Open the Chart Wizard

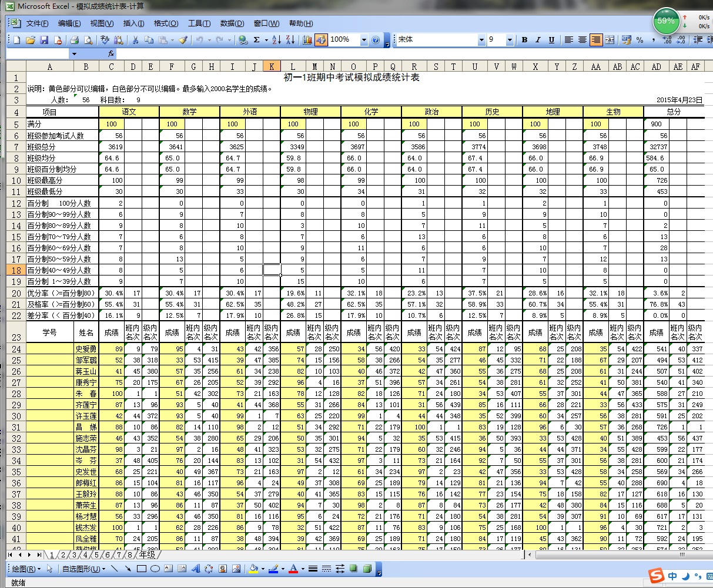[x=307, y=40]
